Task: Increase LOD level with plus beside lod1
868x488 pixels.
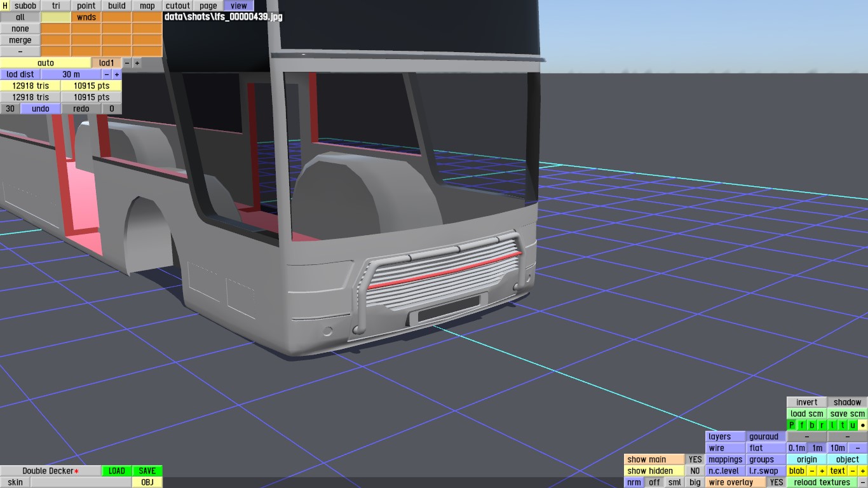Action: [x=137, y=63]
